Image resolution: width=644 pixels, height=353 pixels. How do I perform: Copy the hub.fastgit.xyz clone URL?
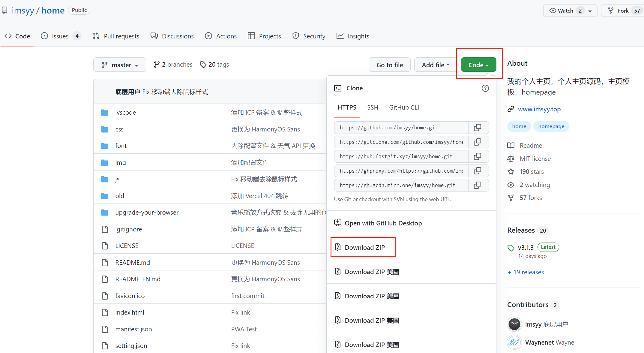coord(477,156)
